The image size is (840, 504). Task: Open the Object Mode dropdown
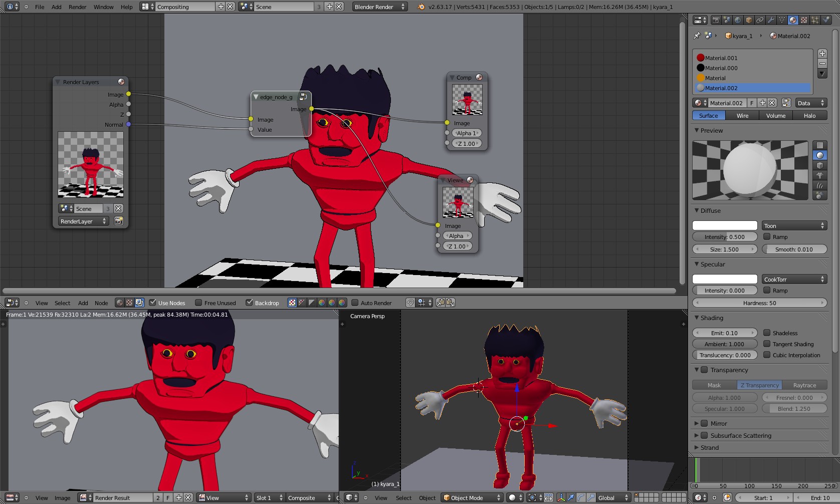pyautogui.click(x=472, y=497)
